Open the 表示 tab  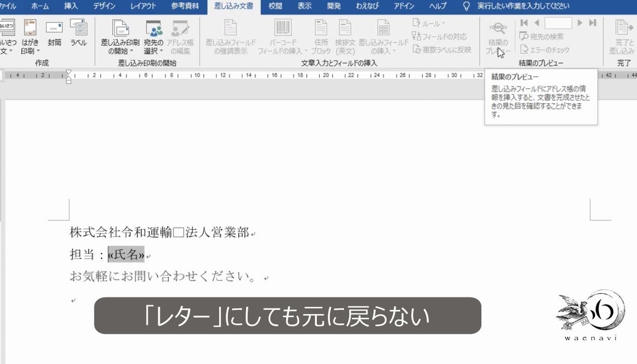pos(305,6)
